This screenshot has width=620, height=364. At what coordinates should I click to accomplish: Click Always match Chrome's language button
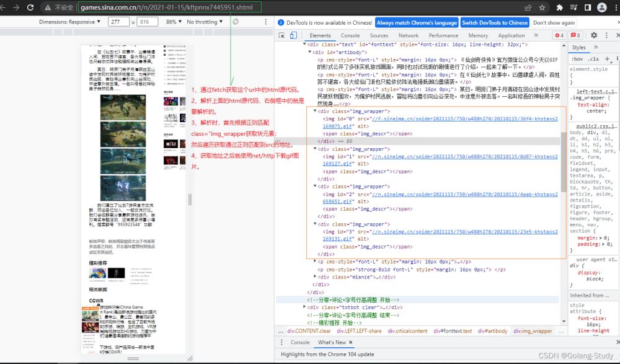[x=417, y=22]
